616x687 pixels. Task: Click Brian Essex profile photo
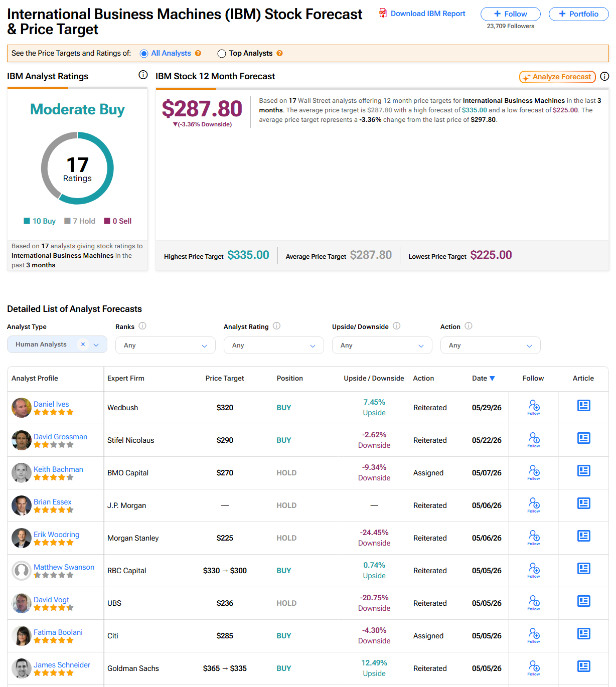22,505
